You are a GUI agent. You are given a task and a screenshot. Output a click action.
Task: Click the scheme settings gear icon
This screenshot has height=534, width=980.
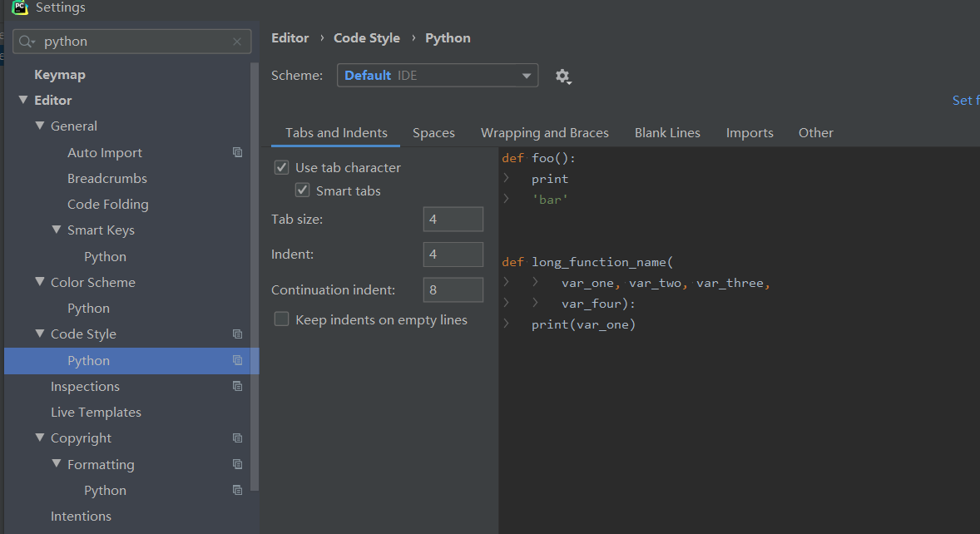562,76
